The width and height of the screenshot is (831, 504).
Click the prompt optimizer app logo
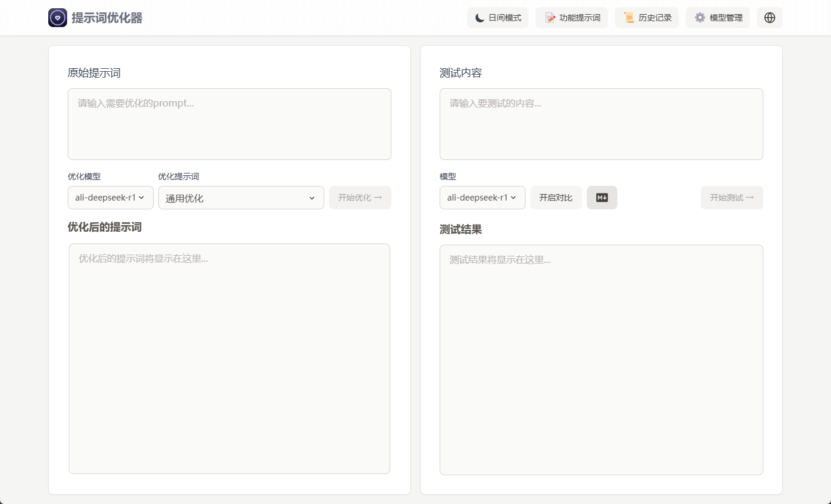point(58,18)
